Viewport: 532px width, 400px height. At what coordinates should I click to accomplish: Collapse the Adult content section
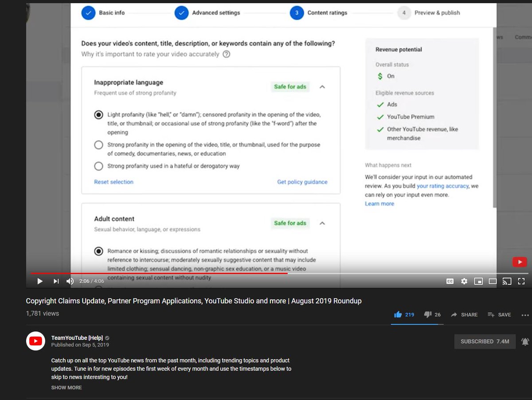[322, 223]
